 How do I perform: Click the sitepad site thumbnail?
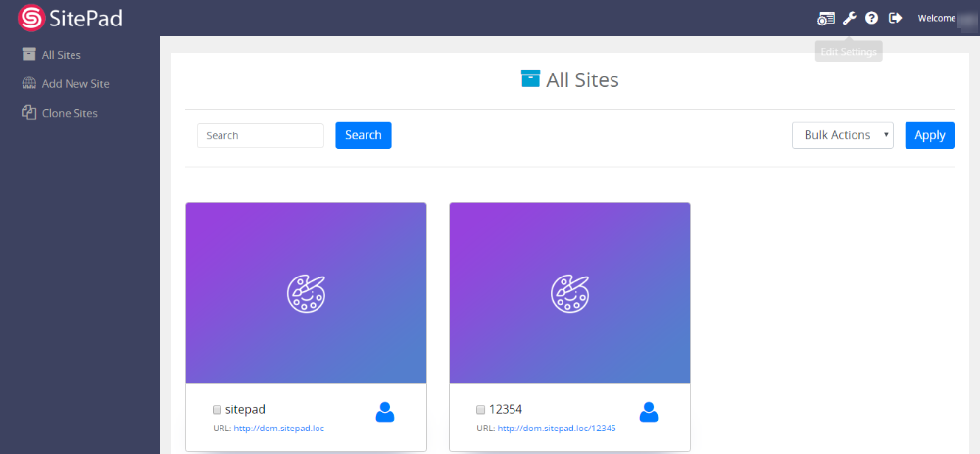(306, 292)
